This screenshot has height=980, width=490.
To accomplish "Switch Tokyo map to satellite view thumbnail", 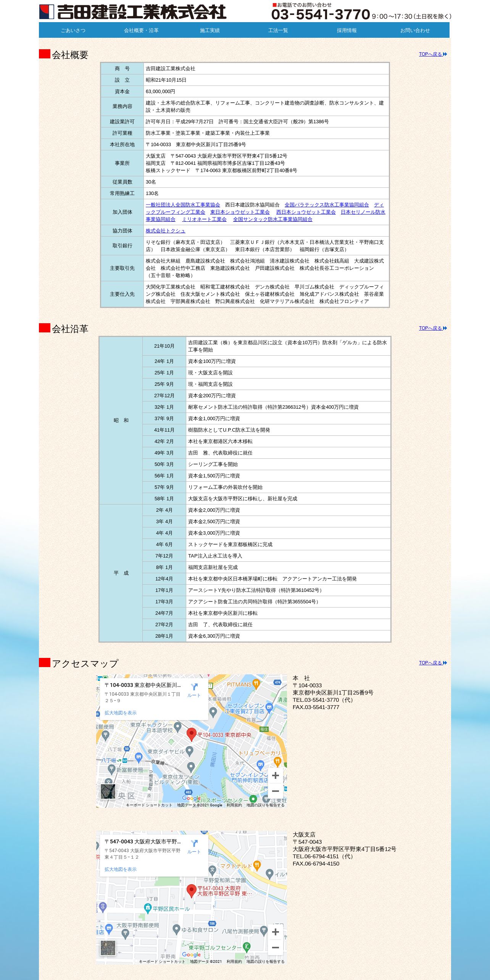I will click(x=108, y=791).
